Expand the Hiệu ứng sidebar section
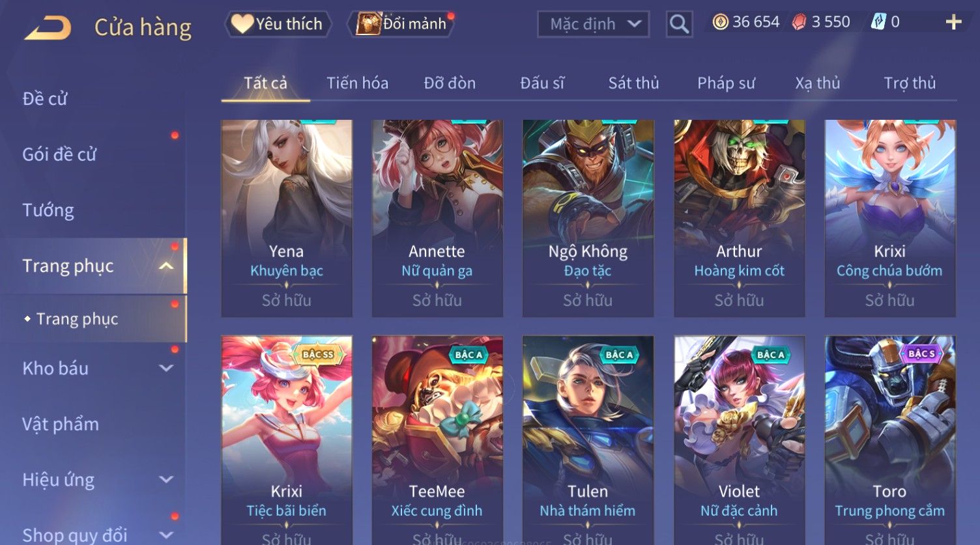This screenshot has width=980, height=545. (x=166, y=480)
